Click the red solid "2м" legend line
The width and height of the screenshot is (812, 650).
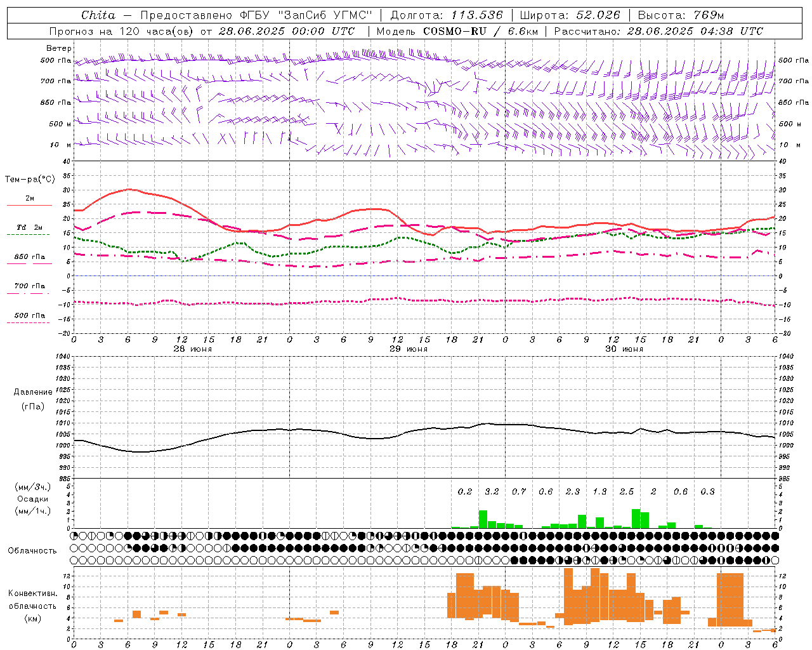click(x=29, y=205)
